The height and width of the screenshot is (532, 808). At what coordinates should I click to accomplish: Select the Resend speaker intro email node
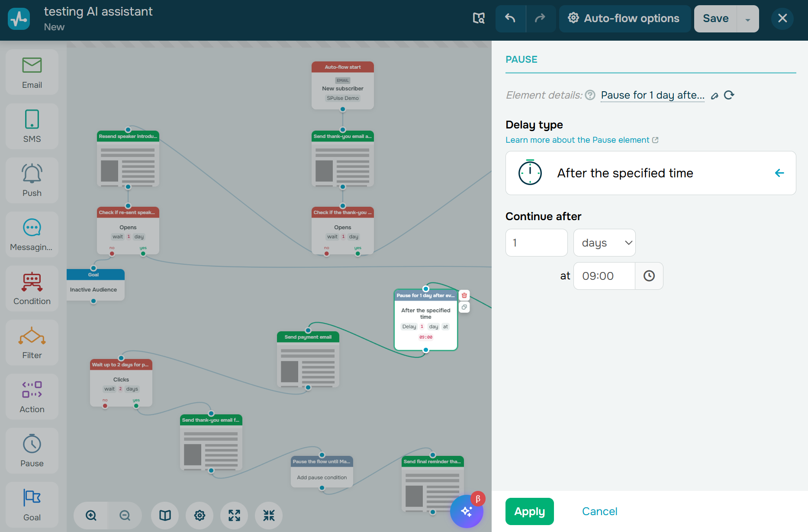128,159
